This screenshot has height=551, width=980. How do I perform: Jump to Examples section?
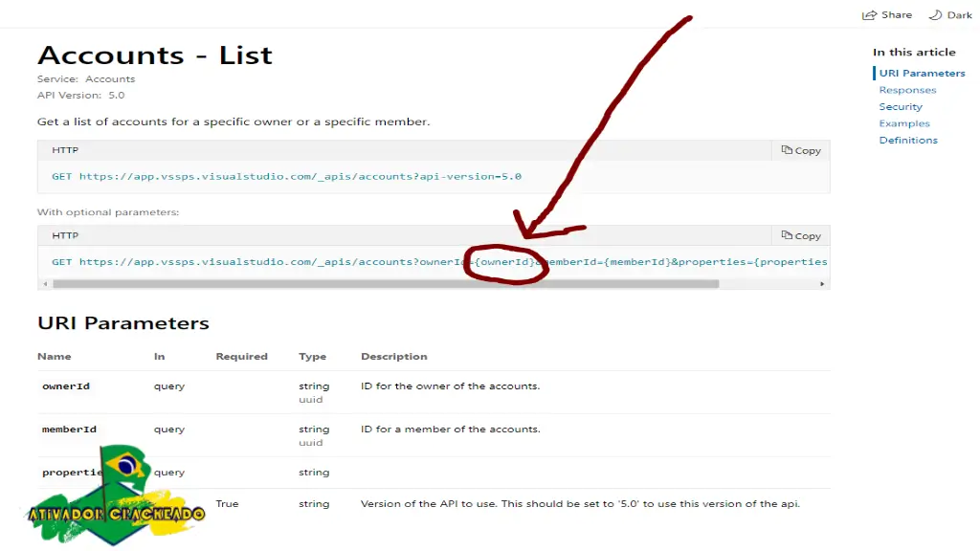tap(904, 123)
